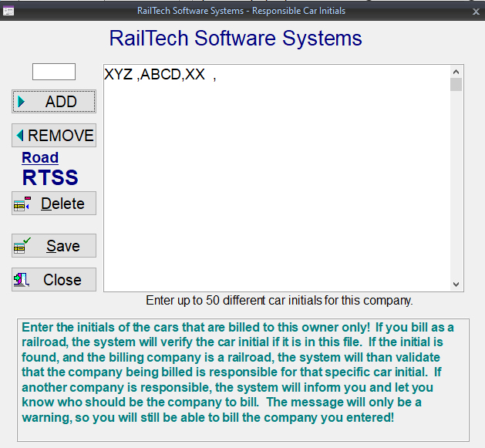This screenshot has width=485, height=448.
Task: Click the exit door icon on Close
Action: click(x=22, y=280)
